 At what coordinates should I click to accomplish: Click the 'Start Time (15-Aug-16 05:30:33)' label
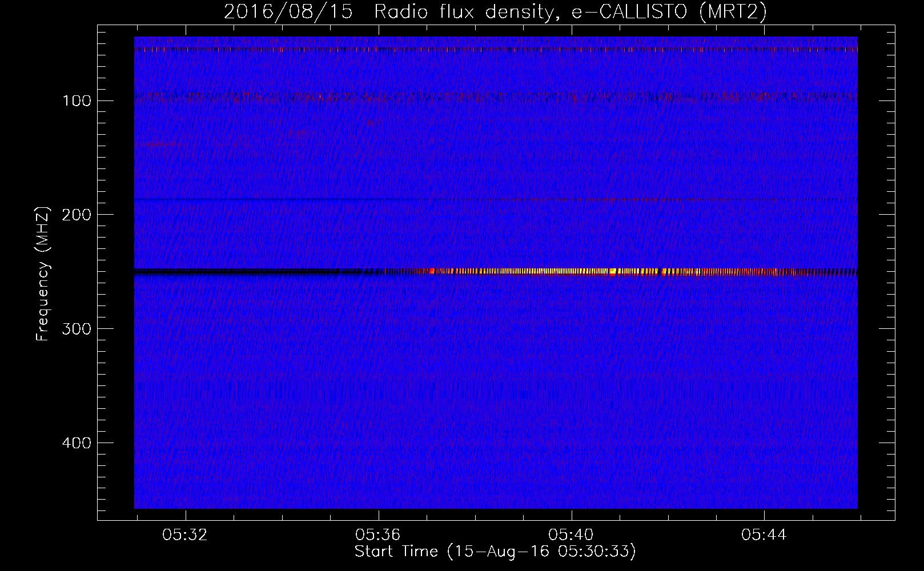495,552
